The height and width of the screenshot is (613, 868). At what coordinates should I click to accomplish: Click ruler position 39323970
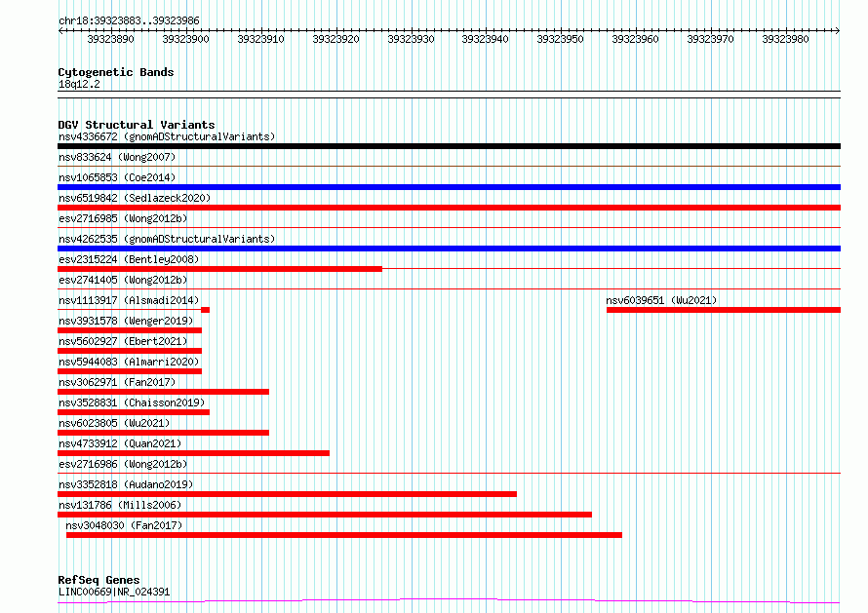(x=710, y=39)
